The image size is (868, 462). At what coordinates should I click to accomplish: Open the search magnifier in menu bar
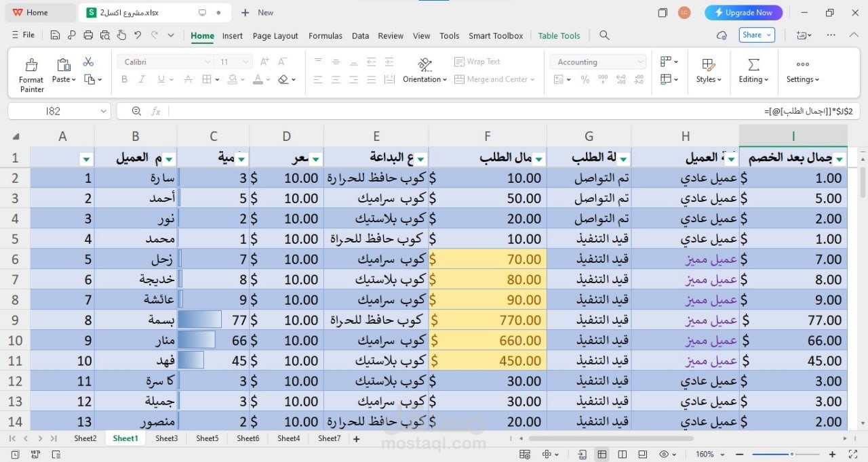point(604,35)
